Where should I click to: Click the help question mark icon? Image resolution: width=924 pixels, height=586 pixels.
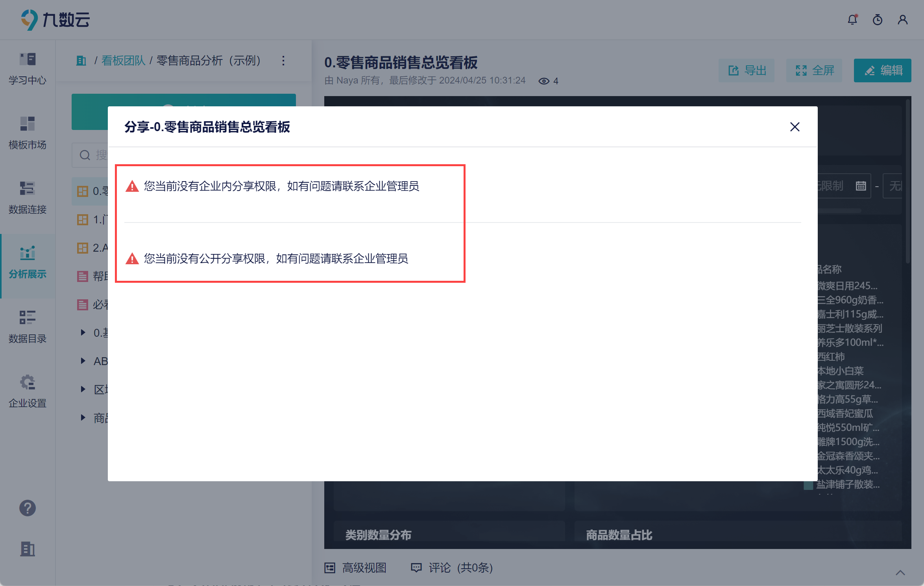(x=28, y=508)
